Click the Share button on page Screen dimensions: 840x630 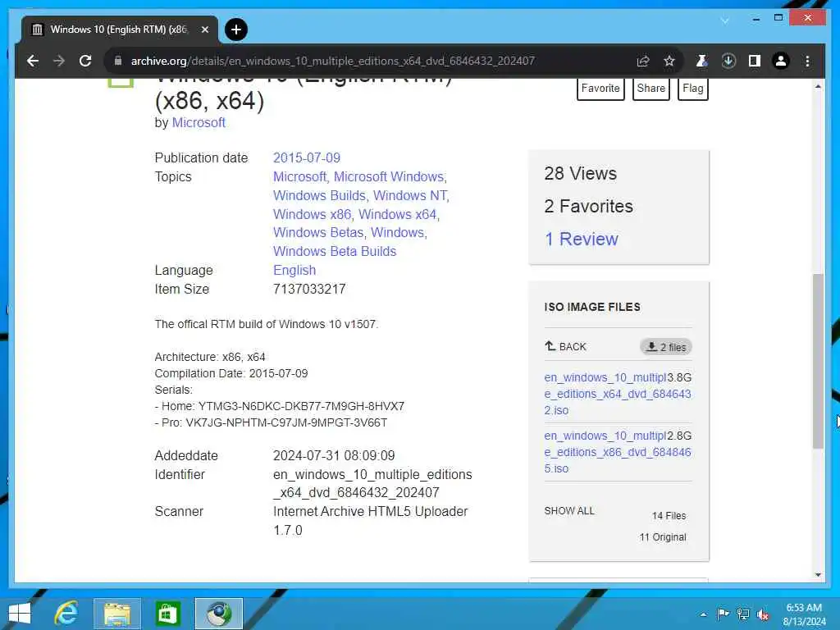click(x=651, y=89)
